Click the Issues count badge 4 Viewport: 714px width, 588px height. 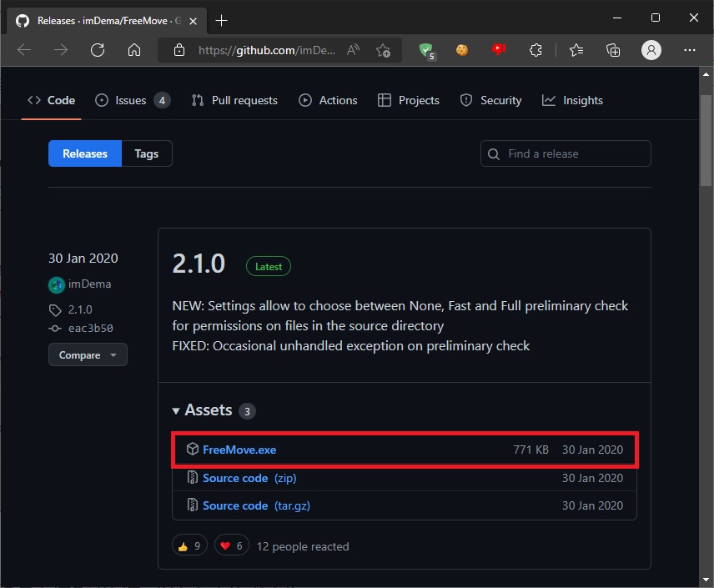tap(162, 100)
